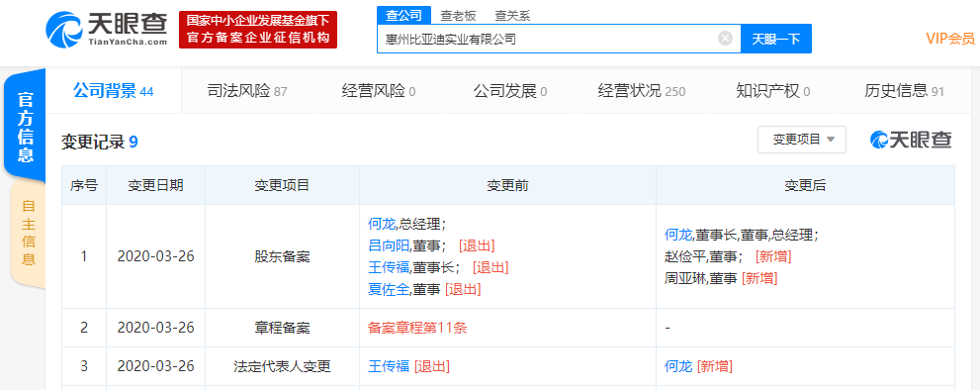Click the 变更记录 9 section heading
980x390 pixels.
(99, 143)
